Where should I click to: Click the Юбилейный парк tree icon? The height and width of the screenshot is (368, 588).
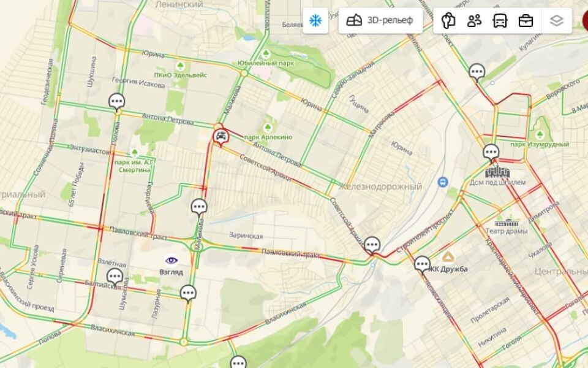coord(266,55)
